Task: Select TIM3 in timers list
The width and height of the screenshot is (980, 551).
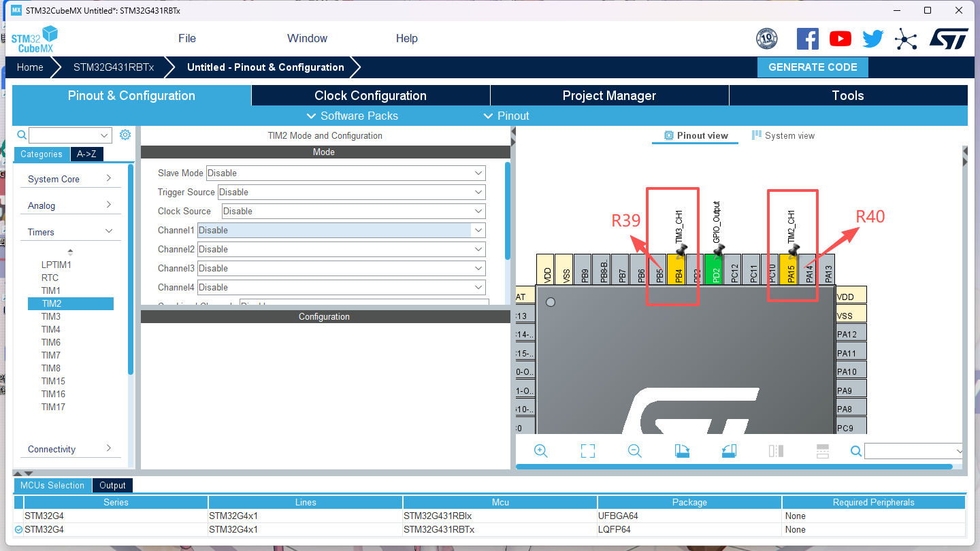Action: (x=51, y=316)
